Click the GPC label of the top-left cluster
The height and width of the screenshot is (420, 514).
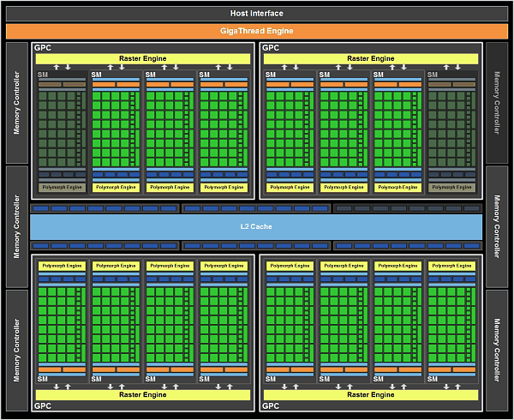click(43, 48)
